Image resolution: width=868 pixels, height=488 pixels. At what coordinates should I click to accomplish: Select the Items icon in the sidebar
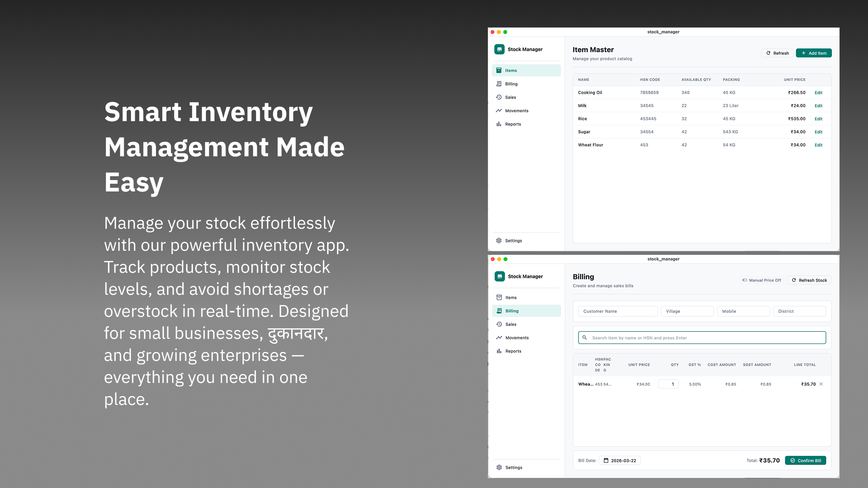coord(499,70)
